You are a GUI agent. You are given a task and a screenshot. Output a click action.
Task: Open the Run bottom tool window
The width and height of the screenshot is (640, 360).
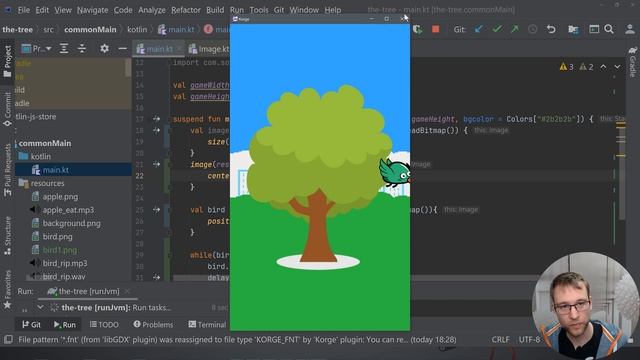click(64, 324)
